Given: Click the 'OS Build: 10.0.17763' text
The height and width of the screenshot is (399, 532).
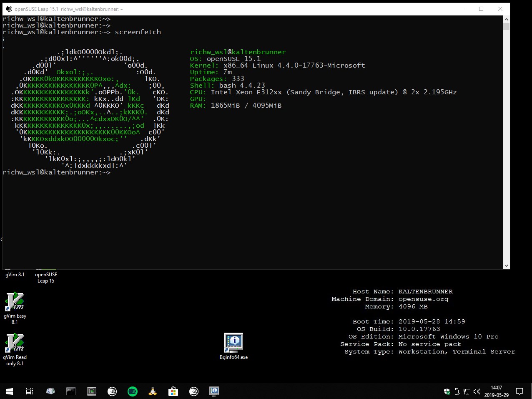Looking at the screenshot, I should [398, 329].
